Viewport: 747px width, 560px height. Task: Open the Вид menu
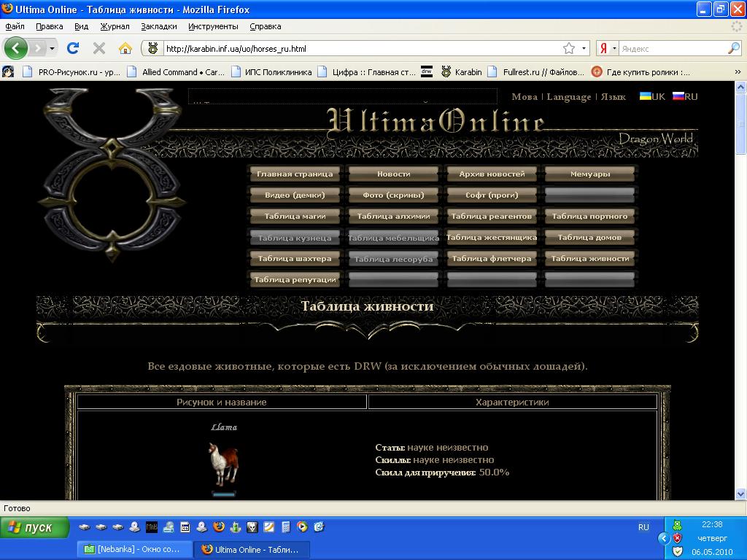click(x=82, y=26)
